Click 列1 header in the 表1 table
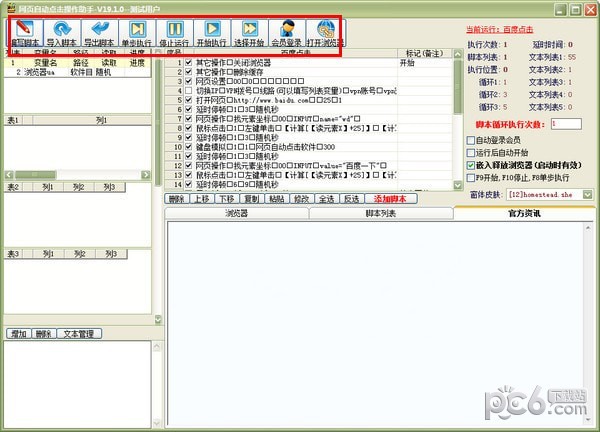 point(101,120)
